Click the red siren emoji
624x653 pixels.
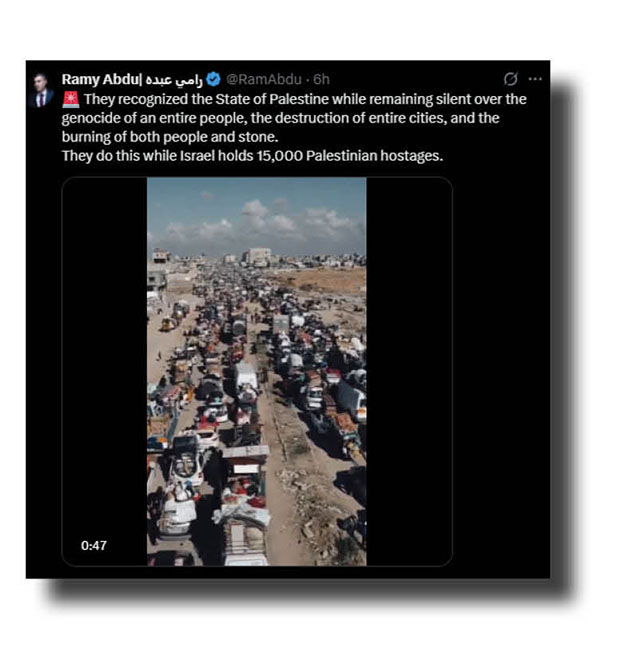tap(71, 100)
